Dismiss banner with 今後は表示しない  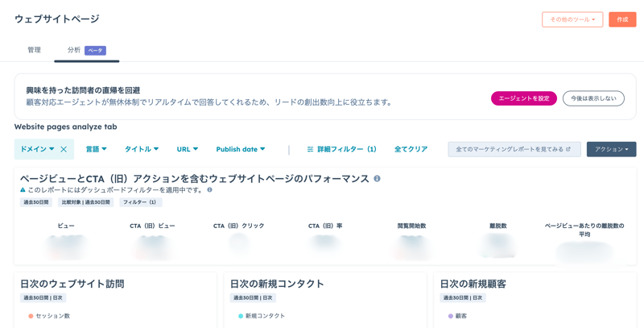tap(593, 98)
